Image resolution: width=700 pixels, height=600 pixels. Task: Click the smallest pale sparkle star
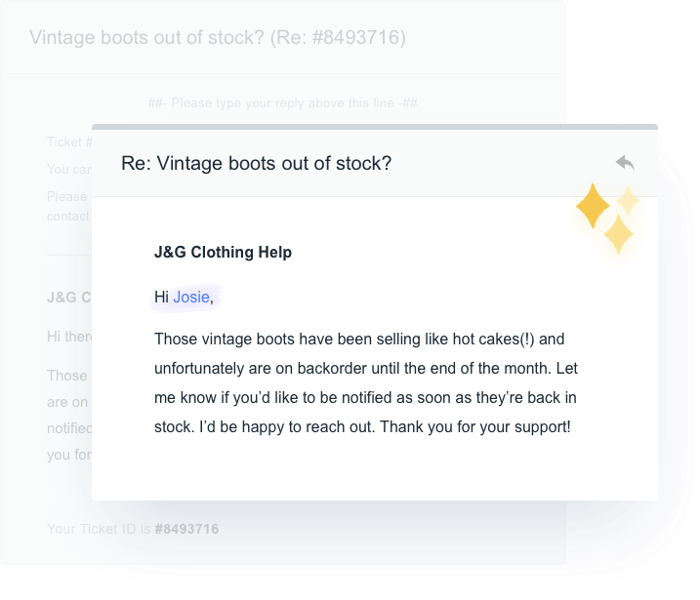tap(628, 200)
